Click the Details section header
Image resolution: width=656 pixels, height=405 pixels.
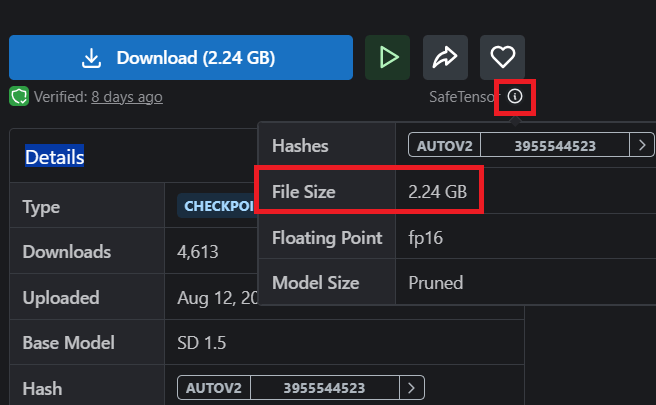tap(54, 157)
